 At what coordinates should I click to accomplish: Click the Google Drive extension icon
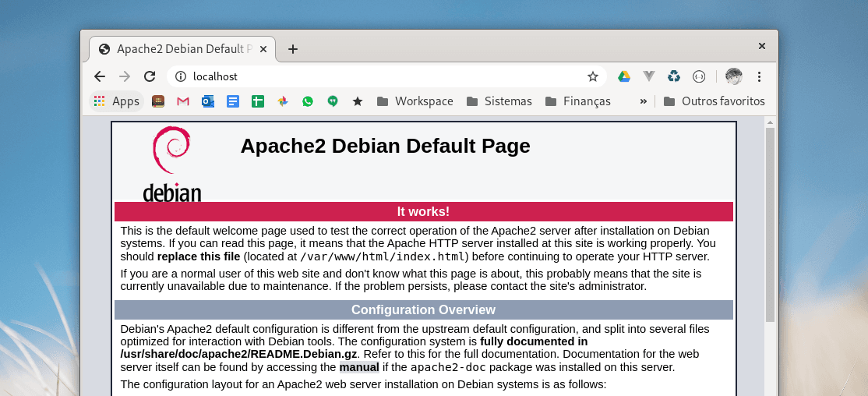pos(624,76)
